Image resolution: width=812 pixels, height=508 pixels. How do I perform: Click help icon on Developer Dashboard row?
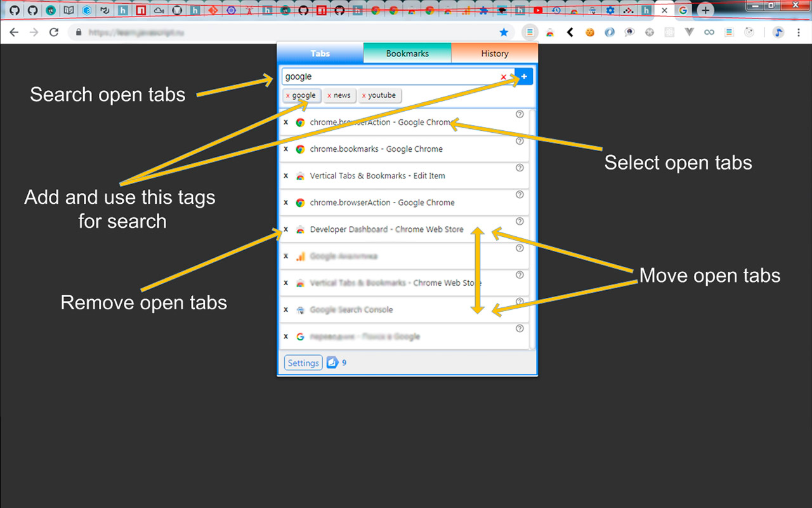pyautogui.click(x=520, y=222)
